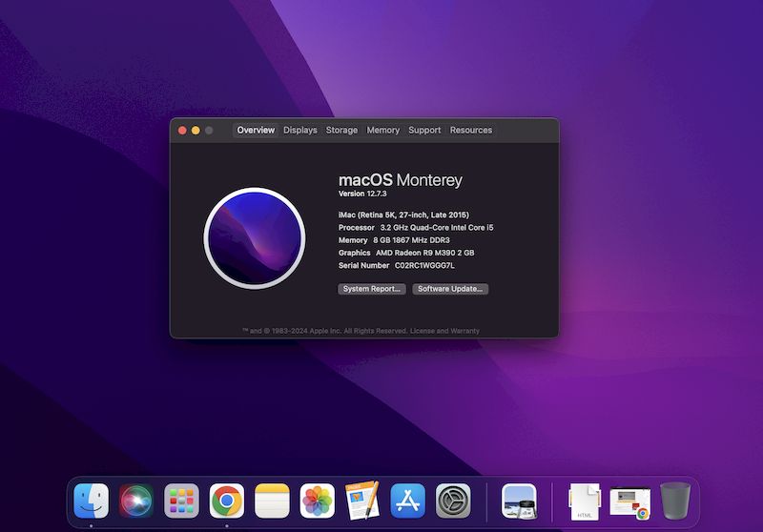Image resolution: width=763 pixels, height=532 pixels.
Task: Open the Notes app icon
Action: click(272, 501)
